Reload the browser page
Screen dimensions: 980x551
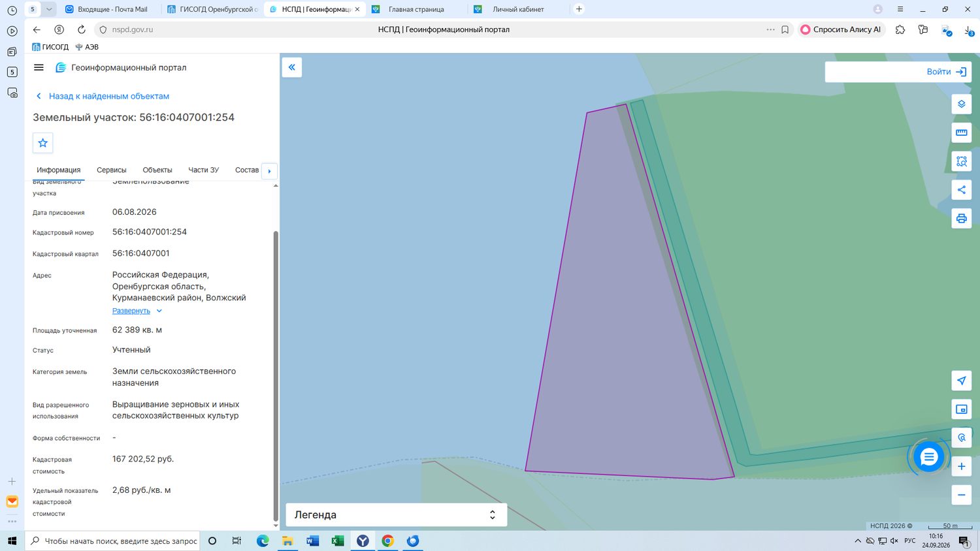tap(82, 29)
